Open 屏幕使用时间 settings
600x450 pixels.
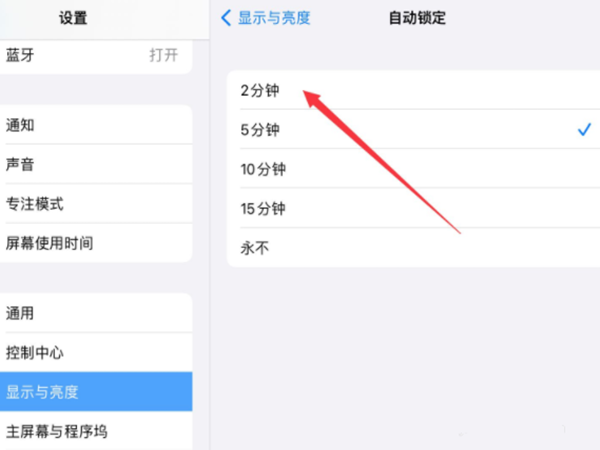pos(96,243)
